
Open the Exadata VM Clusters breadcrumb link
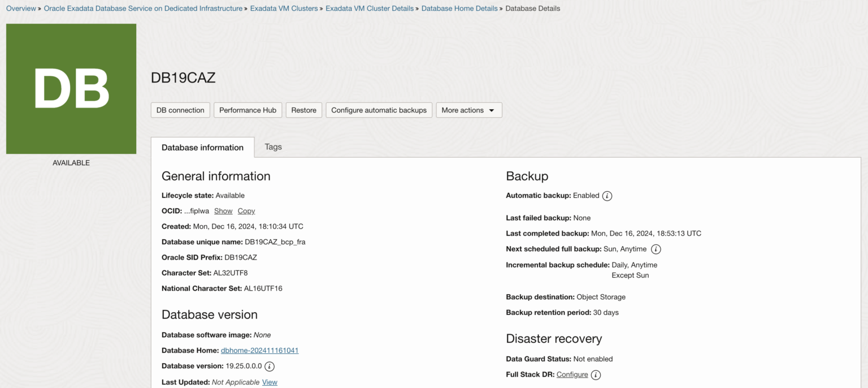[285, 8]
